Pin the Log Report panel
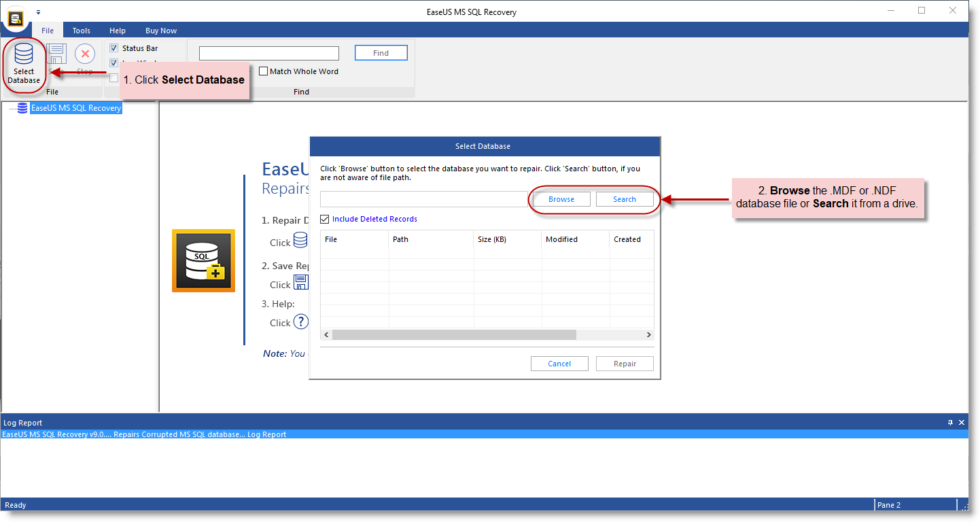 [x=950, y=423]
